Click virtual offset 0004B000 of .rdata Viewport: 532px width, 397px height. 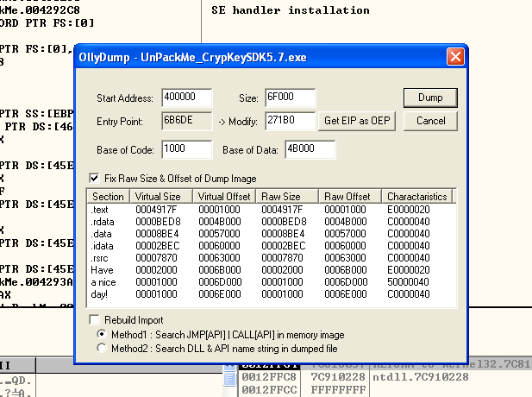(220, 222)
